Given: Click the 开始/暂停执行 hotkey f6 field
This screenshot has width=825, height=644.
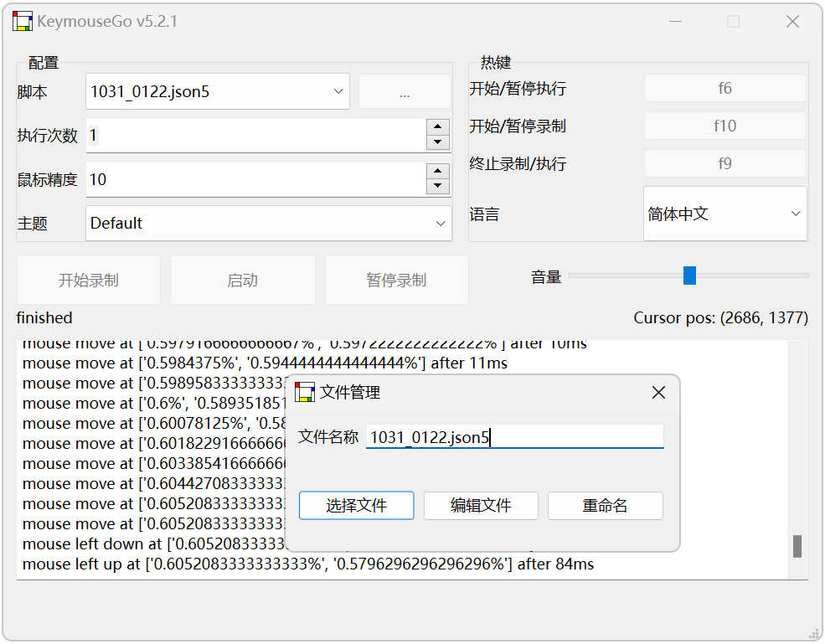Looking at the screenshot, I should click(725, 88).
